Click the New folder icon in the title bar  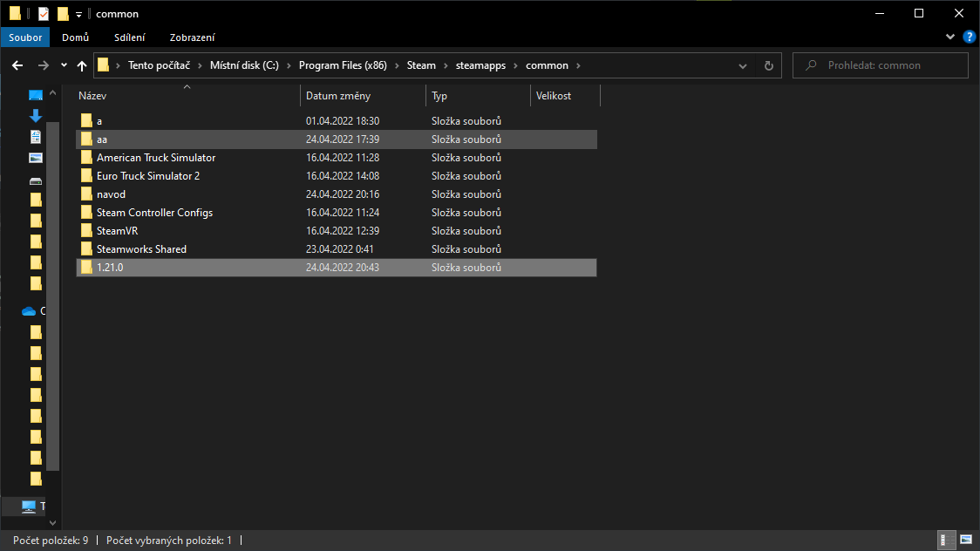click(63, 13)
